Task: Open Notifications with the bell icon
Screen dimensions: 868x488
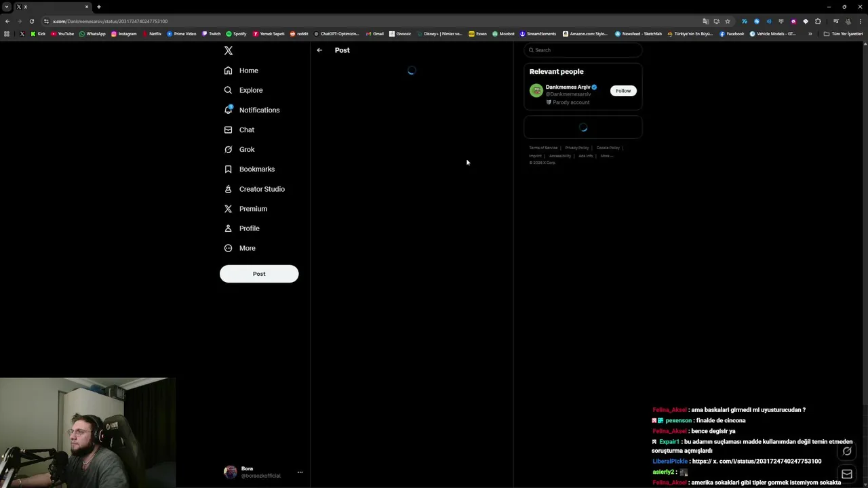Action: point(252,110)
